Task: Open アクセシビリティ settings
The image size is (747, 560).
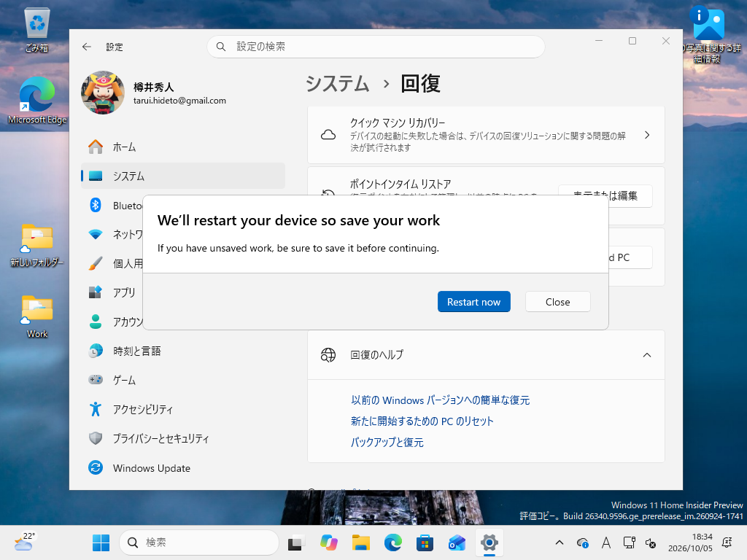Action: point(183,409)
